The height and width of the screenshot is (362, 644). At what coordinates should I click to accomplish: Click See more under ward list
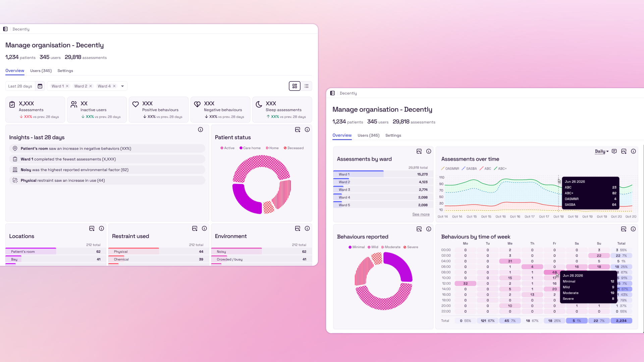tap(421, 215)
